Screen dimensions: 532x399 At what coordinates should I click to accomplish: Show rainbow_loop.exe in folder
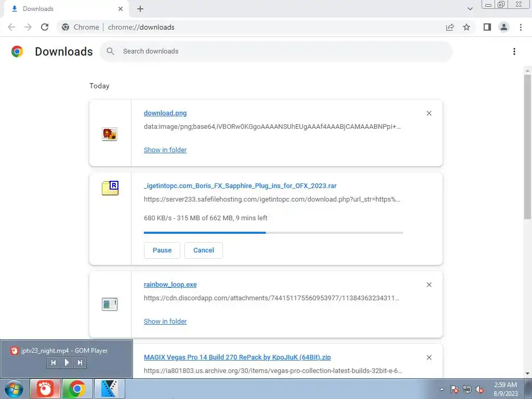[165, 321]
